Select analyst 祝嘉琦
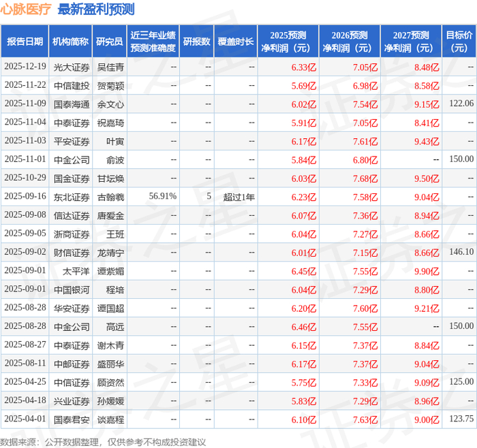The height and width of the screenshot is (448, 477). coord(110,123)
